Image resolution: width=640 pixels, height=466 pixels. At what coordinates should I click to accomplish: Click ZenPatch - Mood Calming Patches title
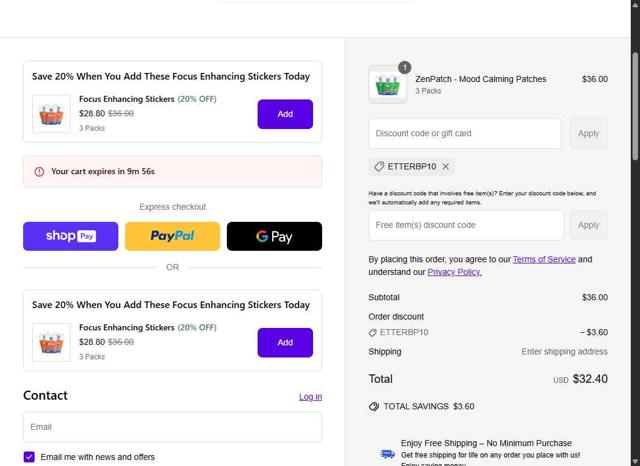pos(480,79)
